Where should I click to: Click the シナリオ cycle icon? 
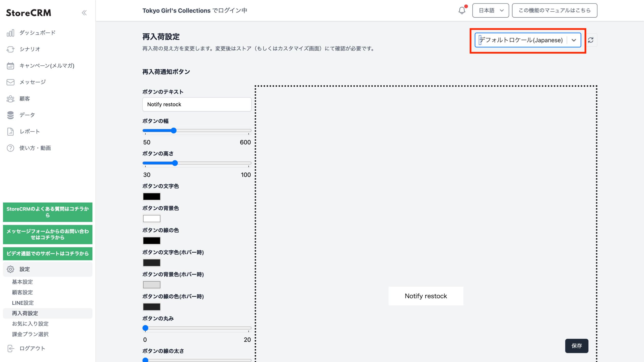(x=10, y=49)
